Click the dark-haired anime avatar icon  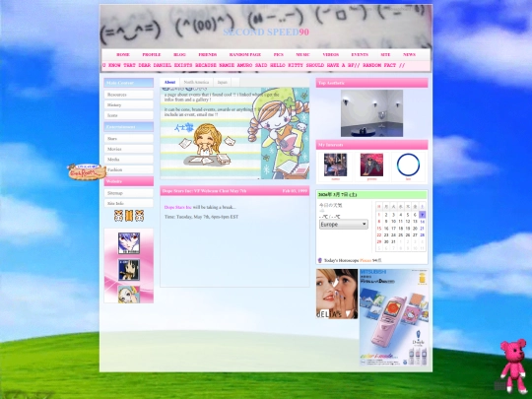(x=129, y=270)
